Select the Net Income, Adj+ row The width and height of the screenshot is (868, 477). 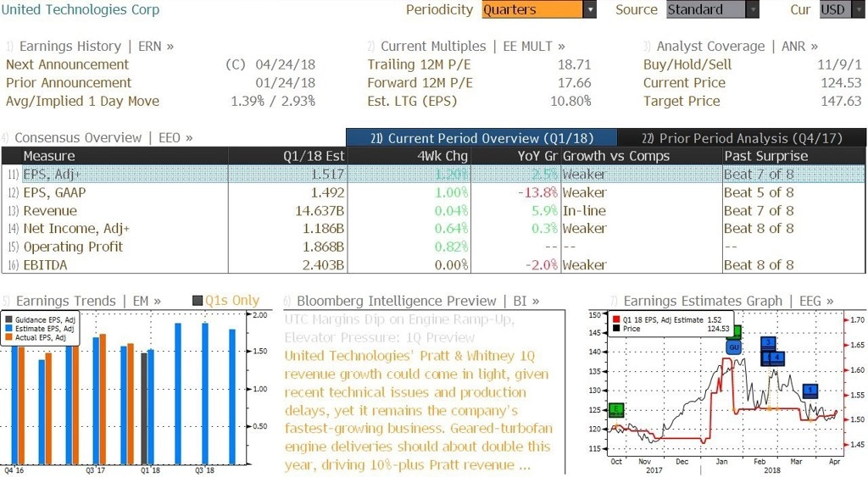[x=433, y=229]
